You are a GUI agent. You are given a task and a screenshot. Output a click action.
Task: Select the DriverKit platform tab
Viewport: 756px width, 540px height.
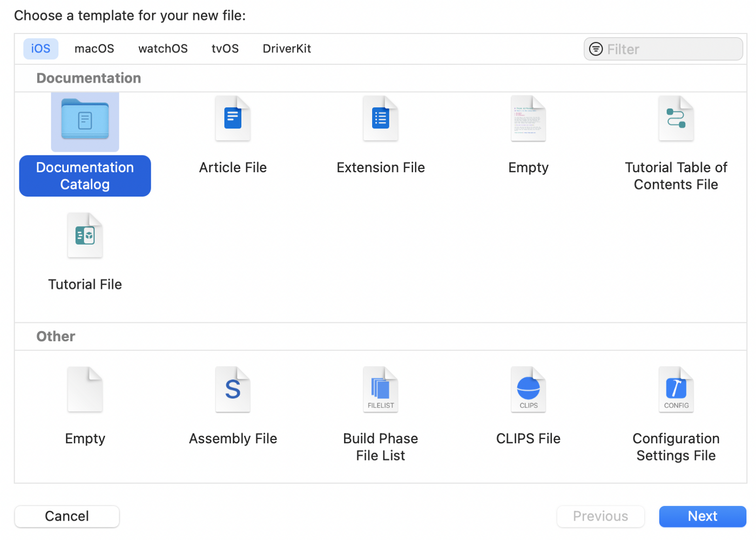(x=287, y=49)
